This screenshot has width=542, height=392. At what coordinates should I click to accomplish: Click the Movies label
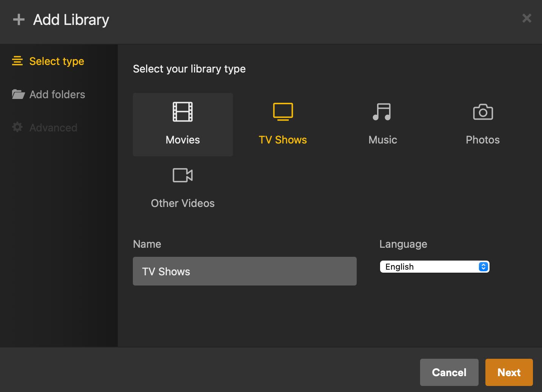pyautogui.click(x=183, y=140)
